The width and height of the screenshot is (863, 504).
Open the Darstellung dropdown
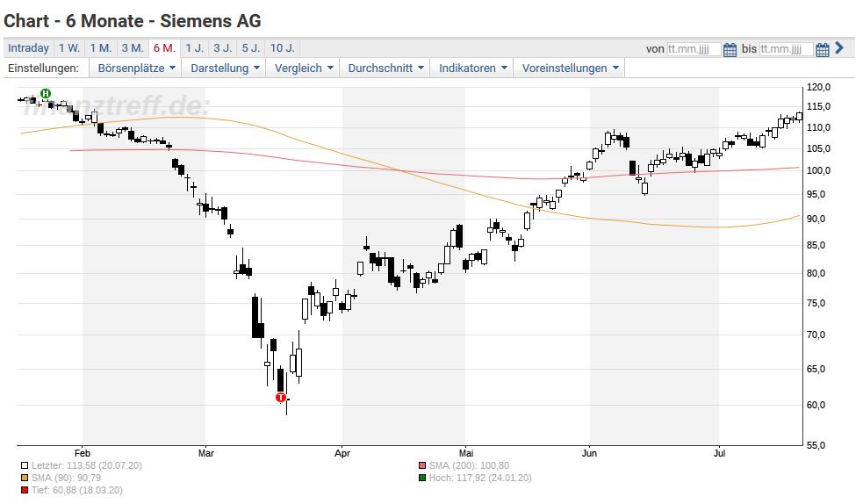click(x=224, y=68)
